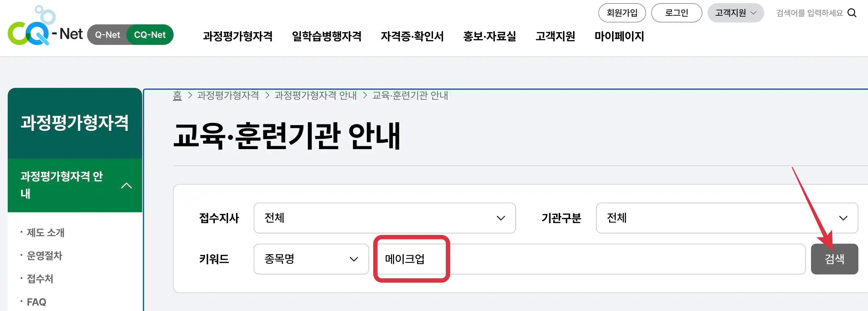Image resolution: width=868 pixels, height=311 pixels.
Task: Navigate to 홈 via breadcrumb
Action: pos(177,96)
